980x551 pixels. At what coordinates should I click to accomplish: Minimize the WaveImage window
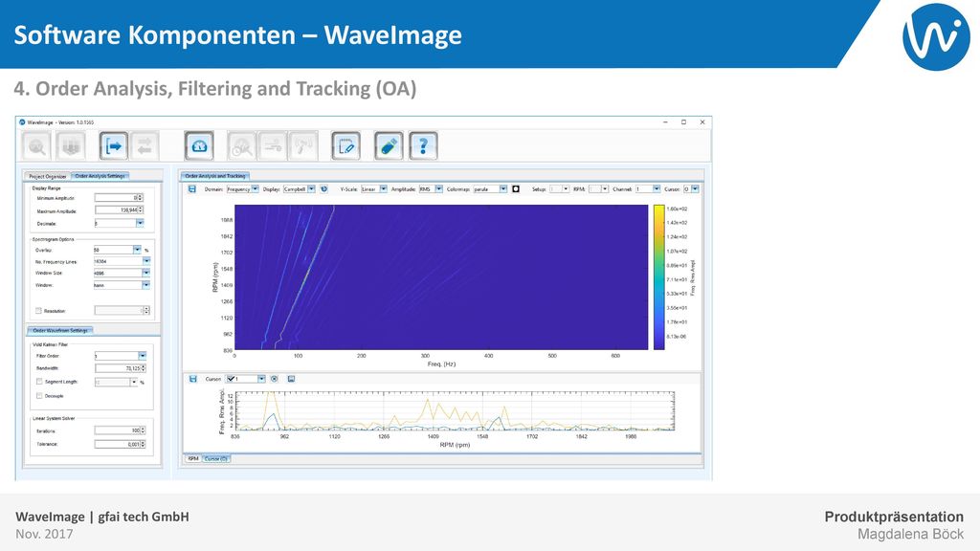[666, 121]
